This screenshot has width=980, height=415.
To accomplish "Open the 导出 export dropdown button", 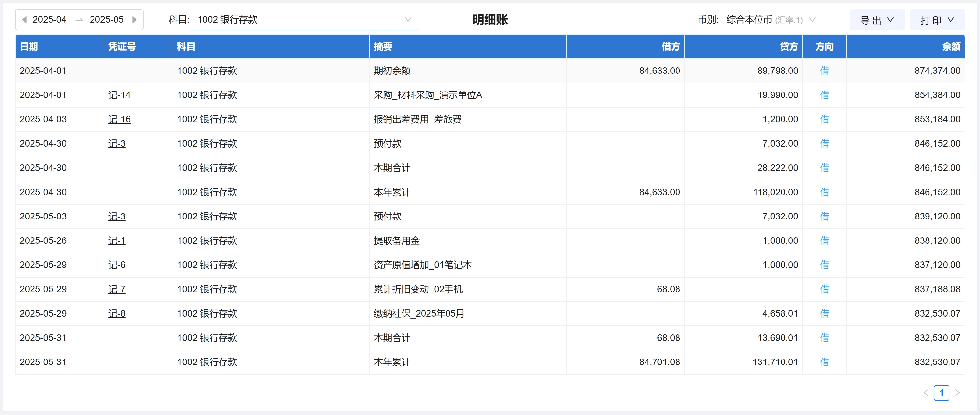I will point(877,20).
